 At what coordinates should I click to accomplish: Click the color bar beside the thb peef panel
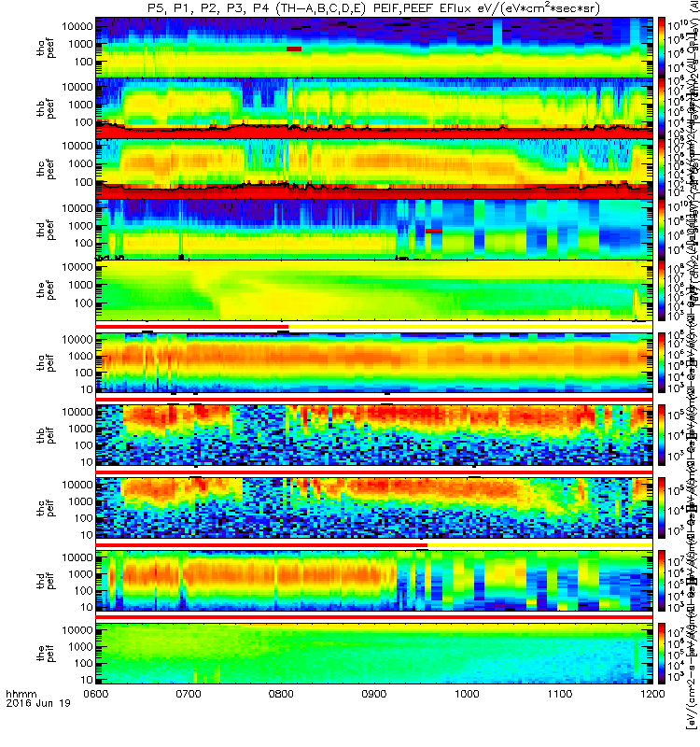pos(662,108)
